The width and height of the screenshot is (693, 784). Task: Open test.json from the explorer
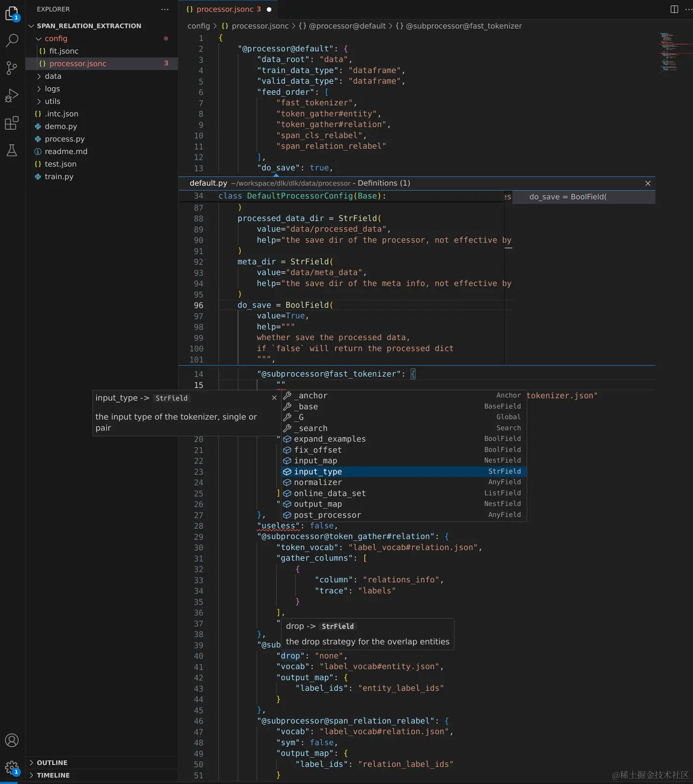click(102, 164)
